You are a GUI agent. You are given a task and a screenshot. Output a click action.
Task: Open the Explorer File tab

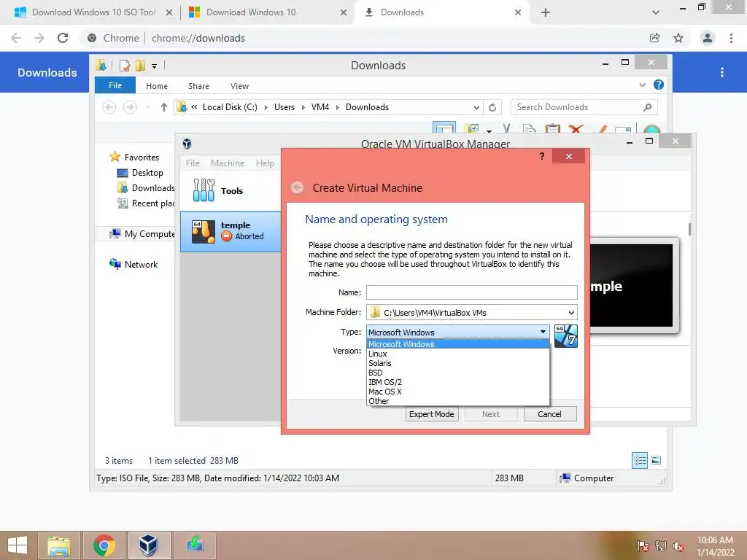(115, 85)
